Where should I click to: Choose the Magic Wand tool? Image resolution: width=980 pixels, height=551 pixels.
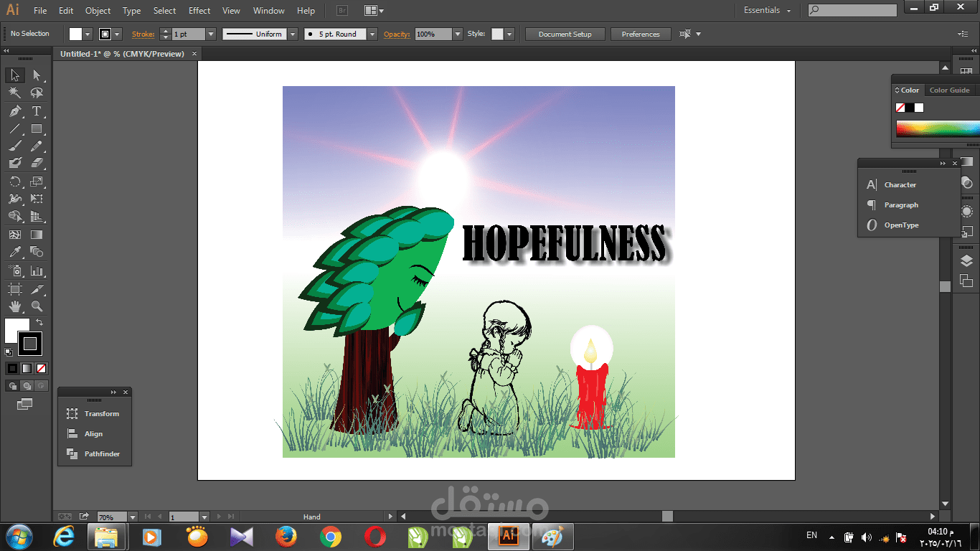click(x=15, y=93)
